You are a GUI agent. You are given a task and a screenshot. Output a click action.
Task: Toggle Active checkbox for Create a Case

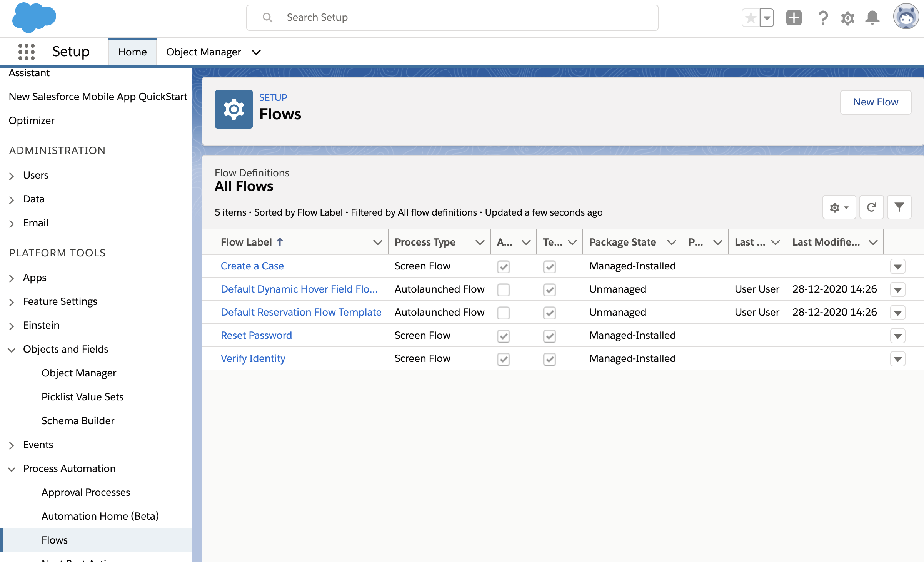[503, 266]
